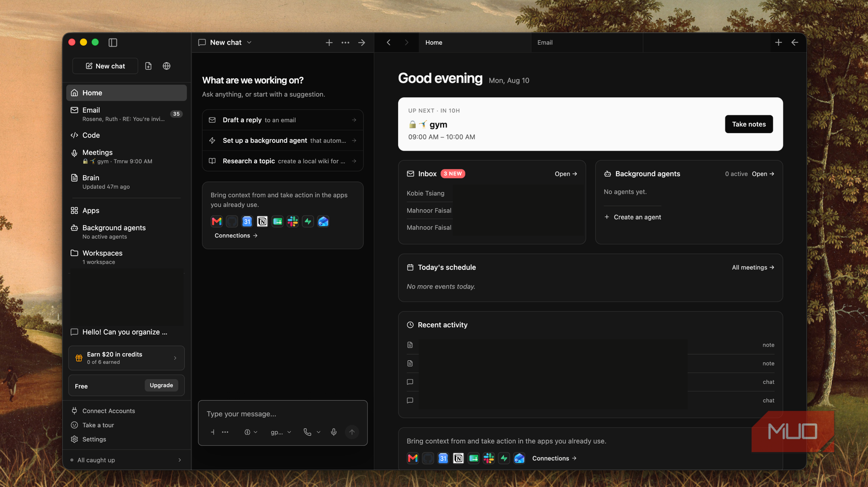
Task: Click the microphone icon in the message box
Action: [x=334, y=432]
